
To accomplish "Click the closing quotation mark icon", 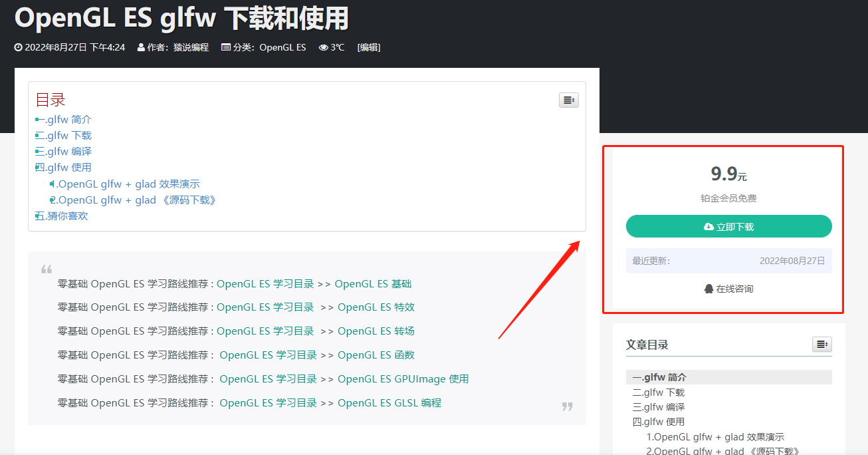I will click(567, 406).
